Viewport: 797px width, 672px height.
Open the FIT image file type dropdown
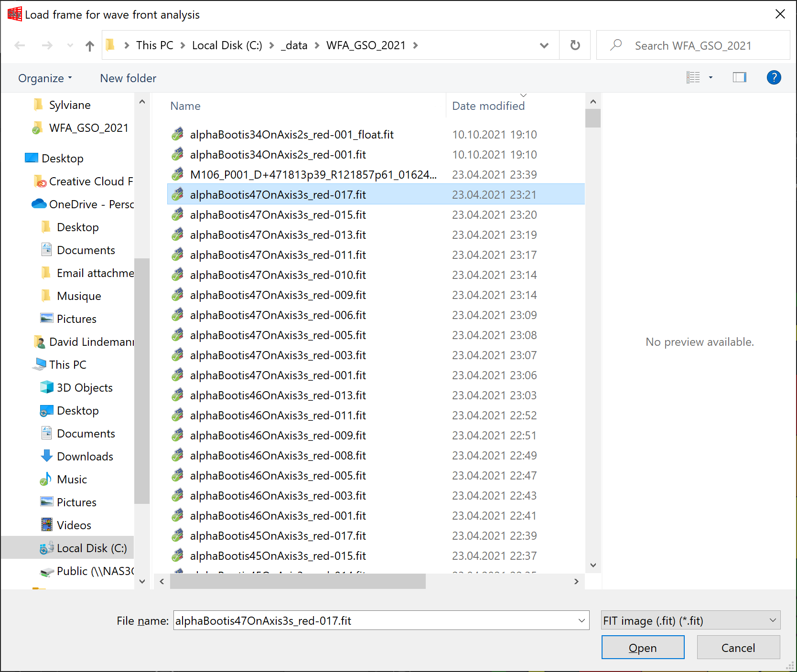pos(690,620)
